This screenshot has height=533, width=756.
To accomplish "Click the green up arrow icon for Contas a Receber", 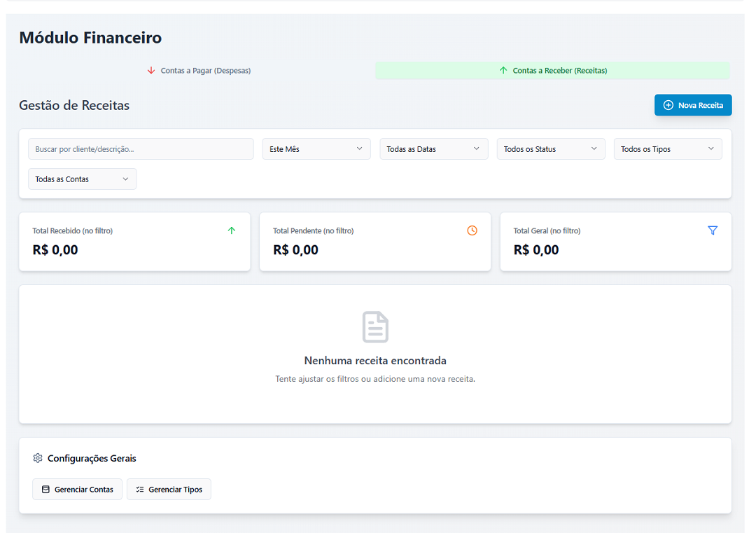I will coord(503,71).
